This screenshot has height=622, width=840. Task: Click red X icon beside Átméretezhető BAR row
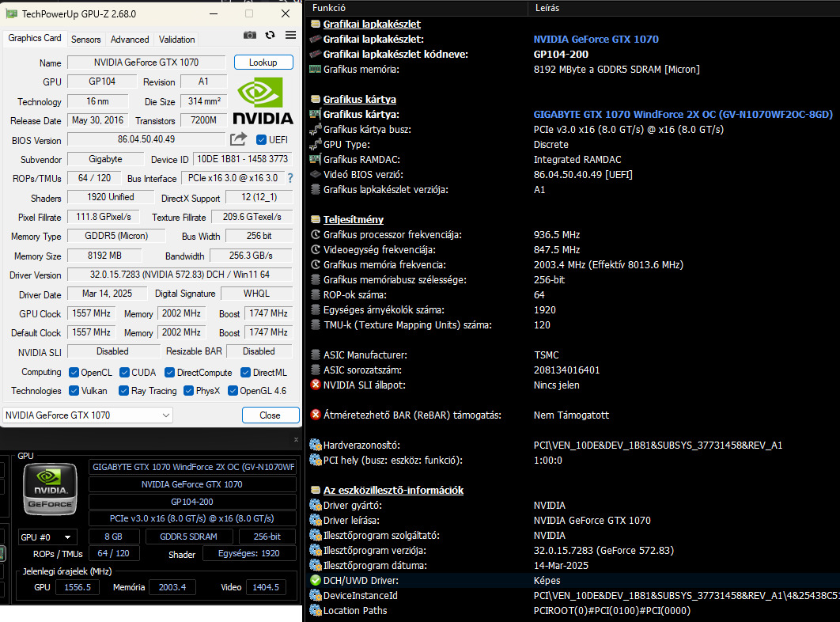tap(316, 415)
